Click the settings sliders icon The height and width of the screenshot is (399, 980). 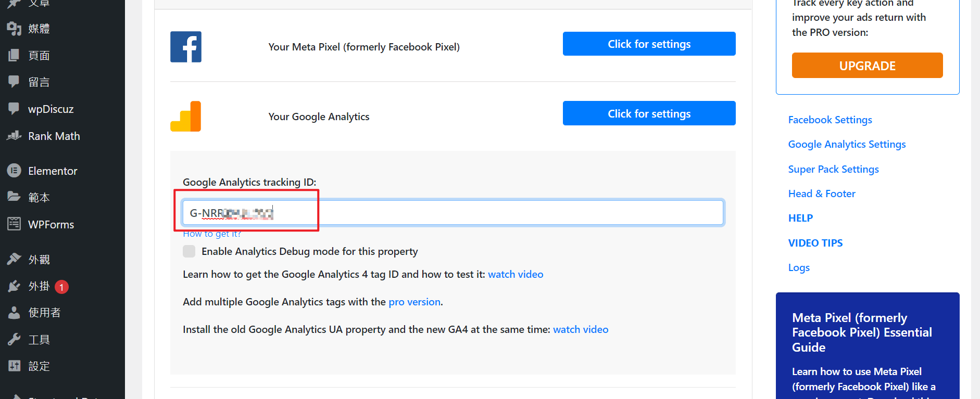pos(14,366)
